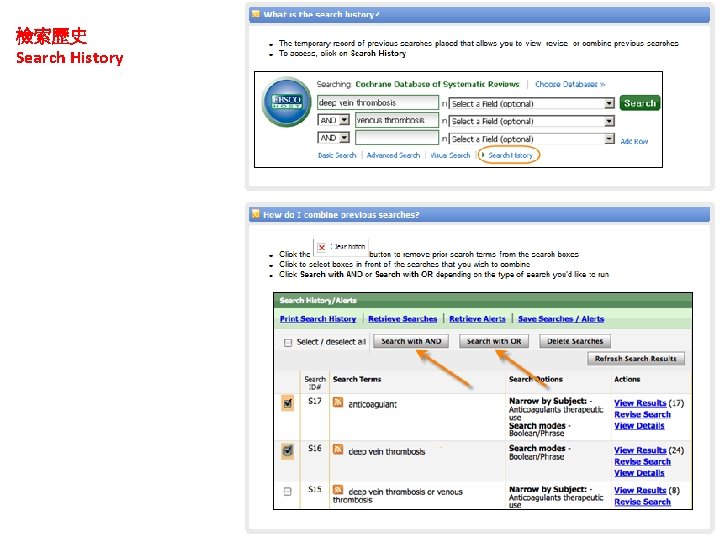The height and width of the screenshot is (540, 720).
Task: Click Revise Search for S15
Action: [x=642, y=502]
